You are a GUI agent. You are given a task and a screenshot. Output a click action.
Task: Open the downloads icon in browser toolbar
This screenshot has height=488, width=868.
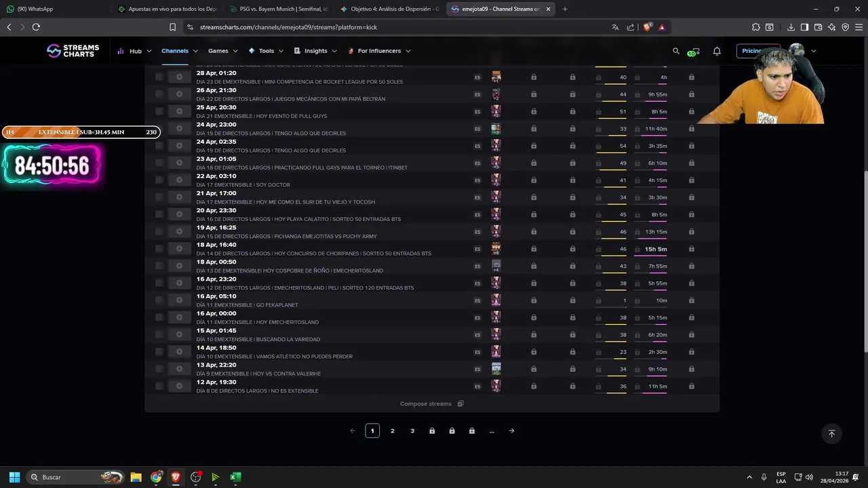(791, 27)
